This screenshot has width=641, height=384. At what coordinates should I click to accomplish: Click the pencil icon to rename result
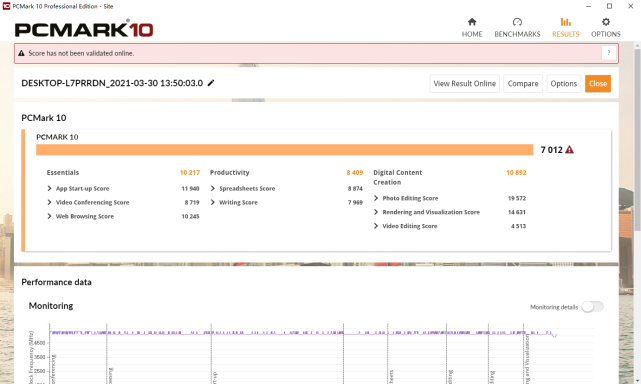point(211,83)
